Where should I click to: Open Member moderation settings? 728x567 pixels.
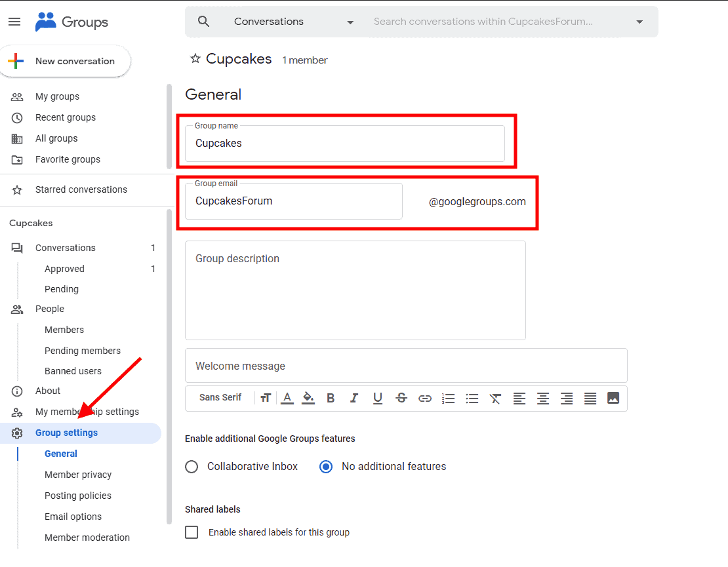click(x=87, y=538)
